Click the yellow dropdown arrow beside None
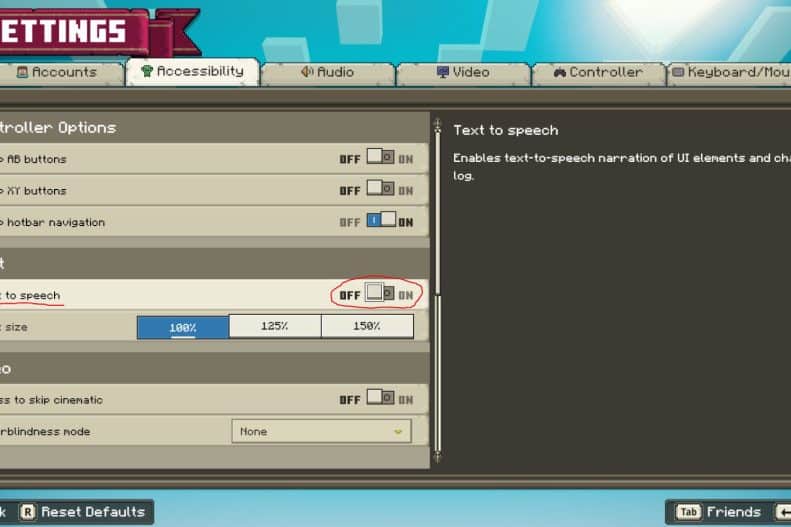The image size is (791, 527). tap(398, 432)
